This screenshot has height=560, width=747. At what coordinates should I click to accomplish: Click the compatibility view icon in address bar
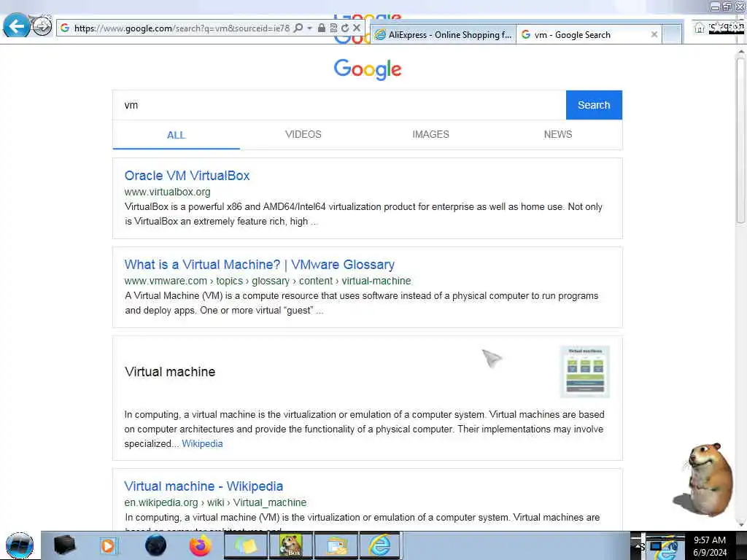point(333,28)
